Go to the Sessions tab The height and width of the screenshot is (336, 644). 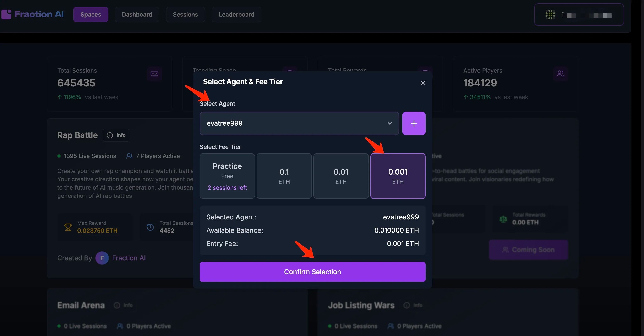[x=185, y=15]
